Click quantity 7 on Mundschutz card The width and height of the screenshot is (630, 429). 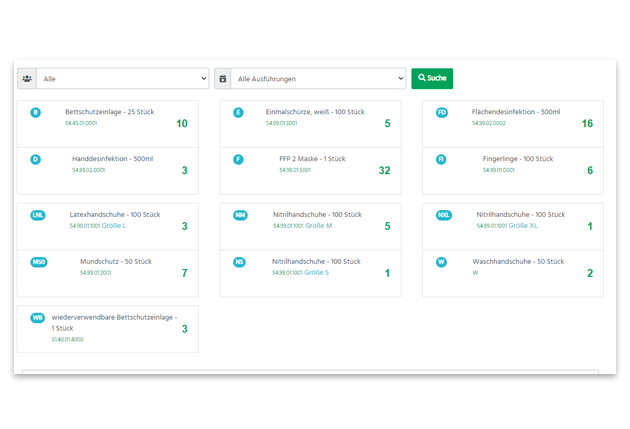click(184, 273)
